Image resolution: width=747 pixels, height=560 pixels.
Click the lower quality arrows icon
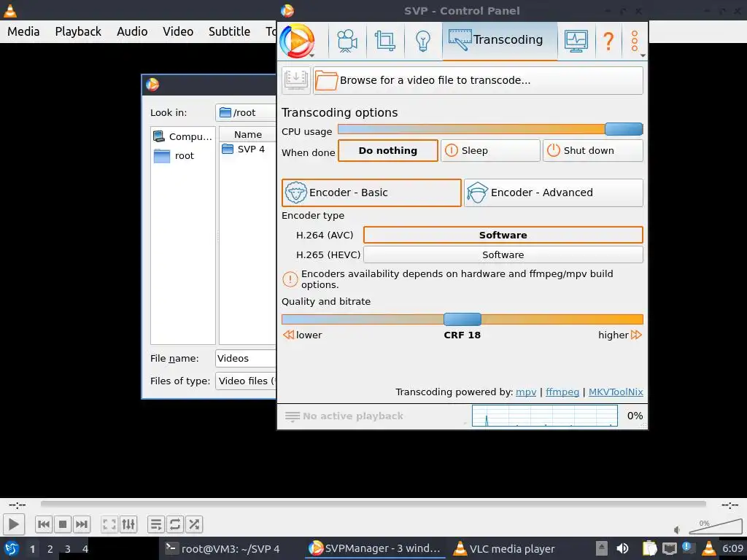click(288, 335)
